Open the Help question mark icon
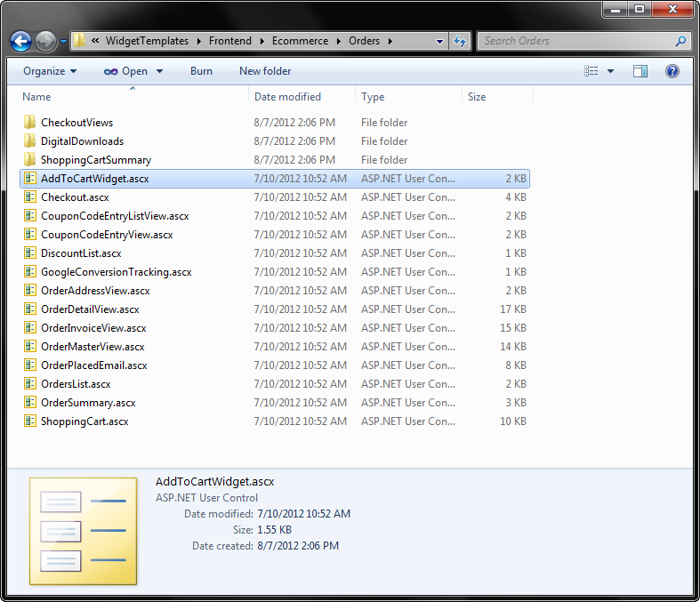The image size is (700, 602). [672, 71]
